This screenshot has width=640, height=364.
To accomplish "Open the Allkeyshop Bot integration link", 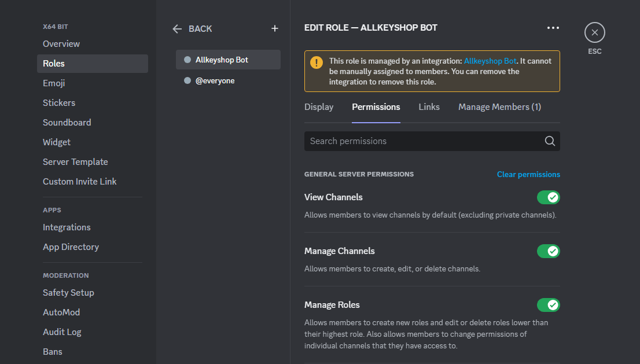I will pyautogui.click(x=490, y=61).
